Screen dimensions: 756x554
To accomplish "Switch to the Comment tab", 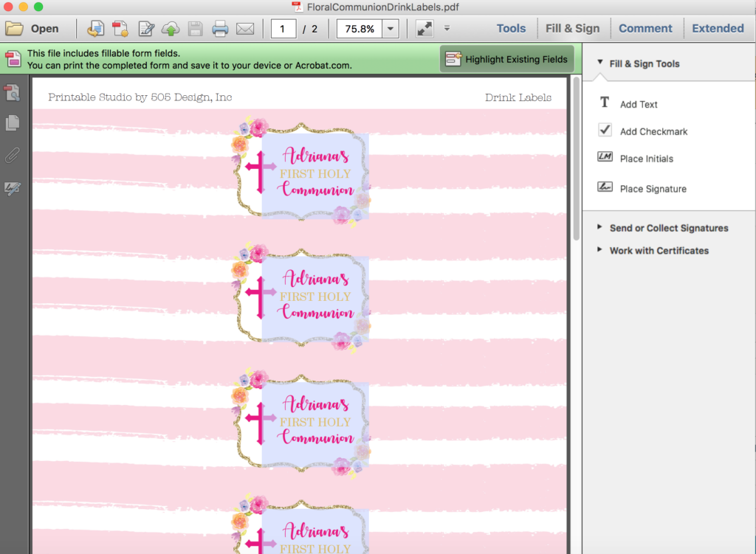I will point(645,28).
